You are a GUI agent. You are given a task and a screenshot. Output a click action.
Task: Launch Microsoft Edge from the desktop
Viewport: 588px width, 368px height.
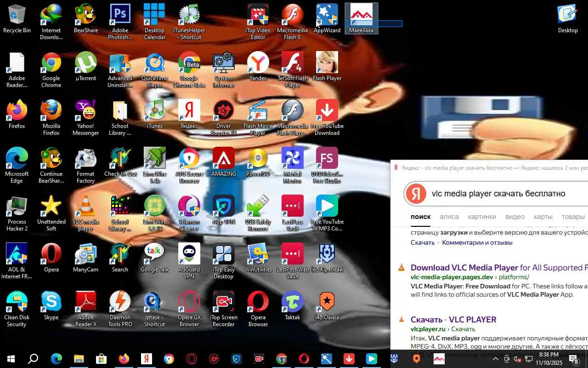coord(17,166)
